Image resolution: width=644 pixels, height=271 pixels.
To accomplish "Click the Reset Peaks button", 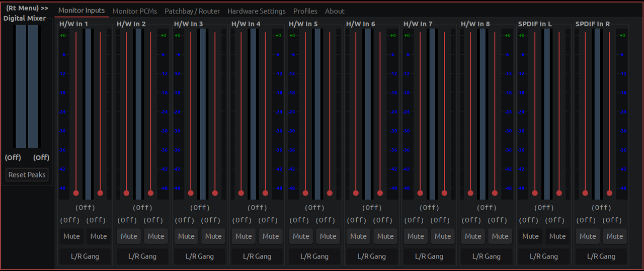I will pyautogui.click(x=27, y=174).
